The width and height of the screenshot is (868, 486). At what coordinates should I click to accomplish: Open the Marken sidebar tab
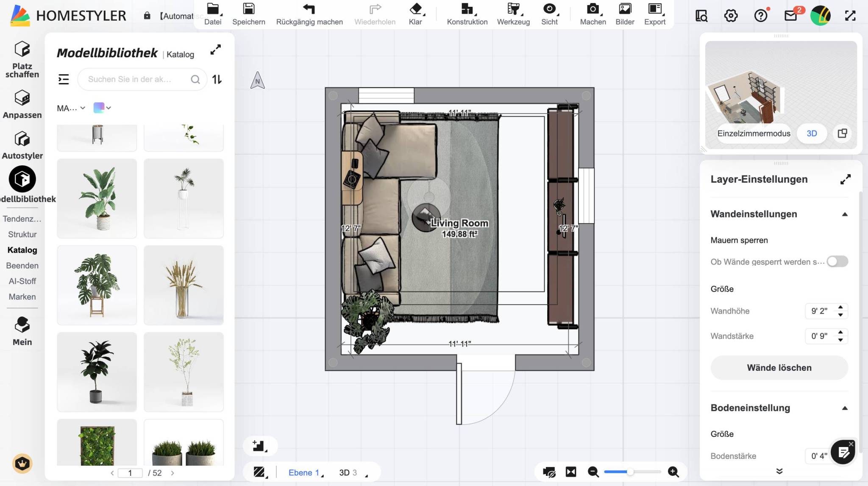[22, 297]
